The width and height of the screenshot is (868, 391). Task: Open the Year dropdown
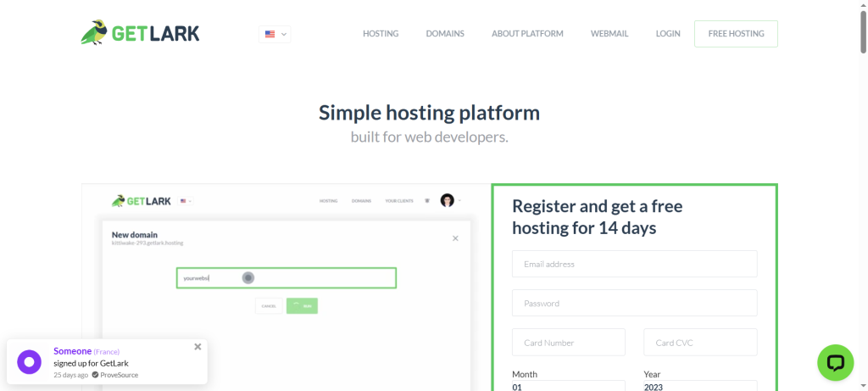[x=700, y=387]
